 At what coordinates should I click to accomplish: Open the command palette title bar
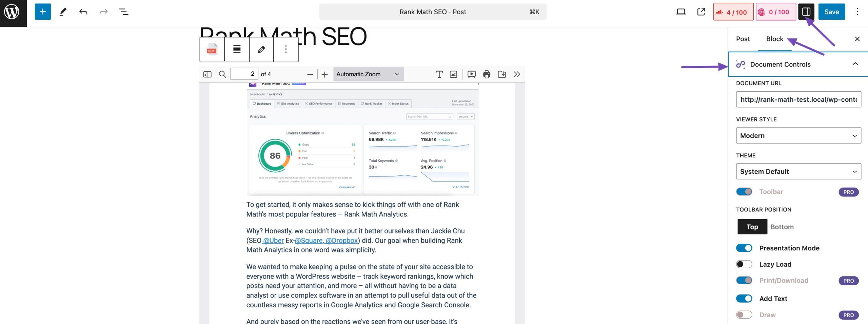(433, 12)
